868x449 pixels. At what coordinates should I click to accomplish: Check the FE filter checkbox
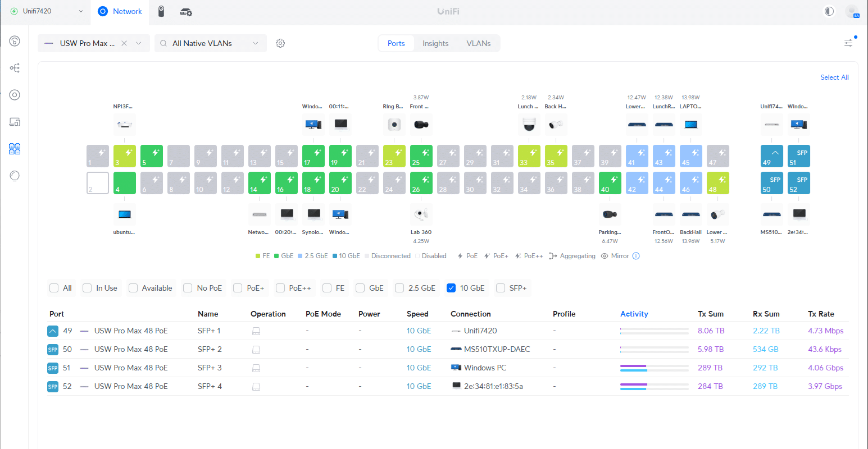(x=327, y=288)
